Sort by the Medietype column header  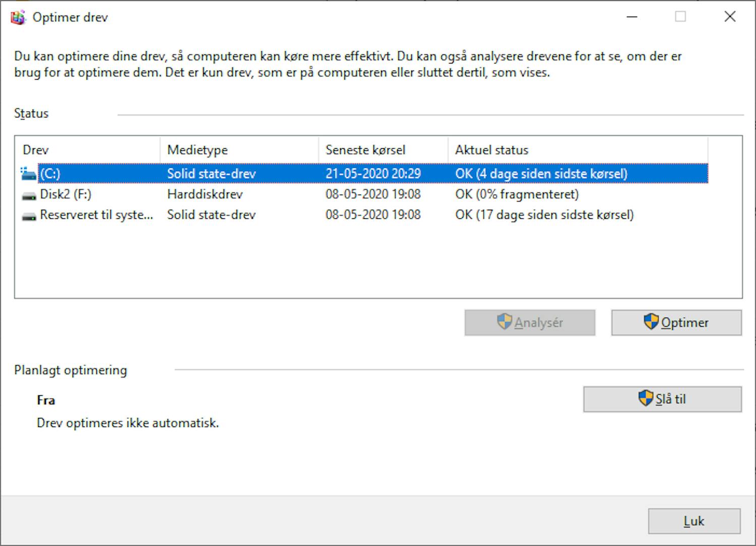(198, 150)
